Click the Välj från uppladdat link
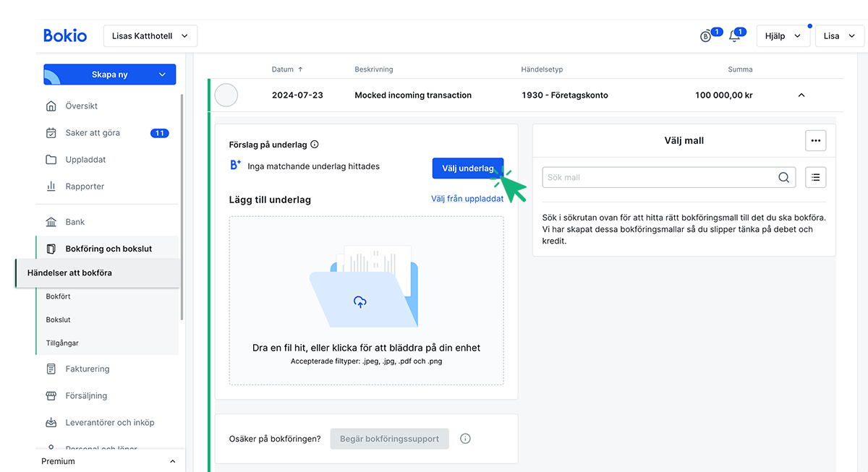Image resolution: width=868 pixels, height=472 pixels. point(467,199)
